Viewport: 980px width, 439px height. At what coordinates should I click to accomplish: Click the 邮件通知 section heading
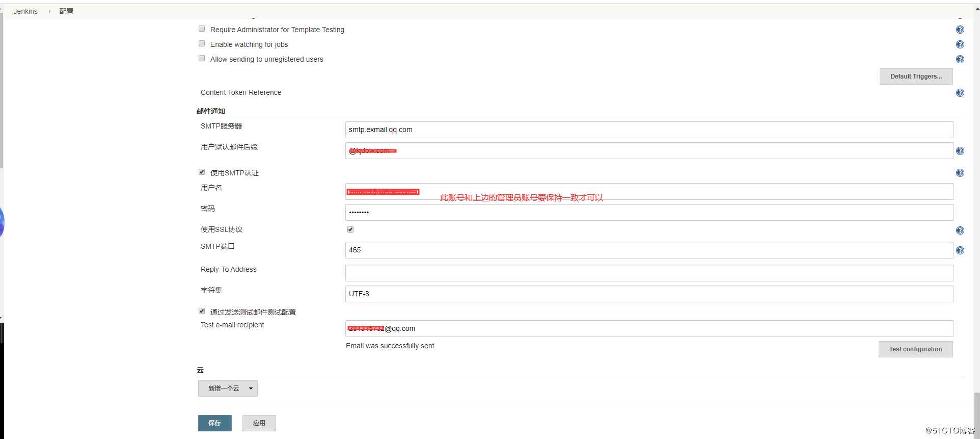tap(211, 111)
